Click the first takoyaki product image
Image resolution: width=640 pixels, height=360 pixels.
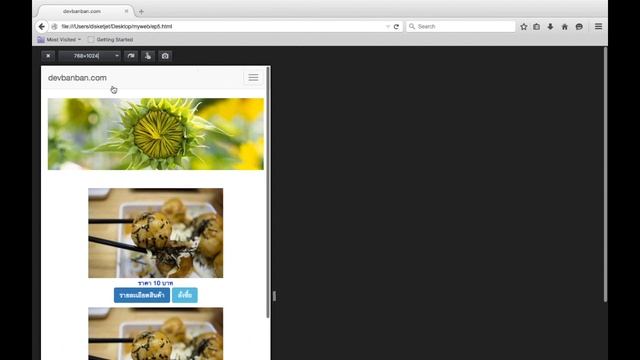point(156,233)
